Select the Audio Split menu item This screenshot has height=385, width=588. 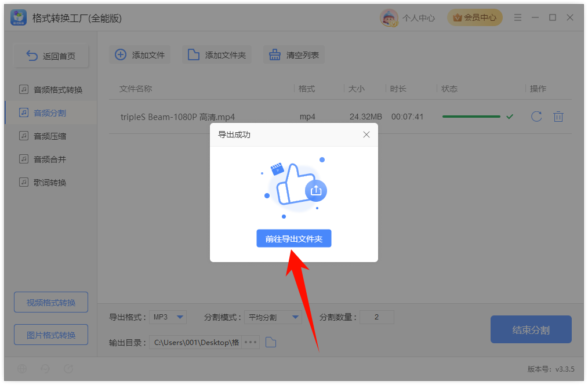(50, 113)
